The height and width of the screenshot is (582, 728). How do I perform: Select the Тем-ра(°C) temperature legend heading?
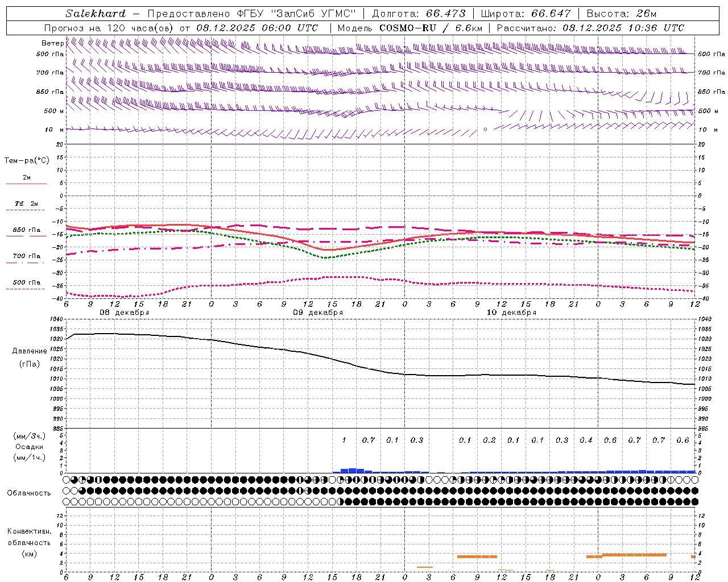point(27,161)
